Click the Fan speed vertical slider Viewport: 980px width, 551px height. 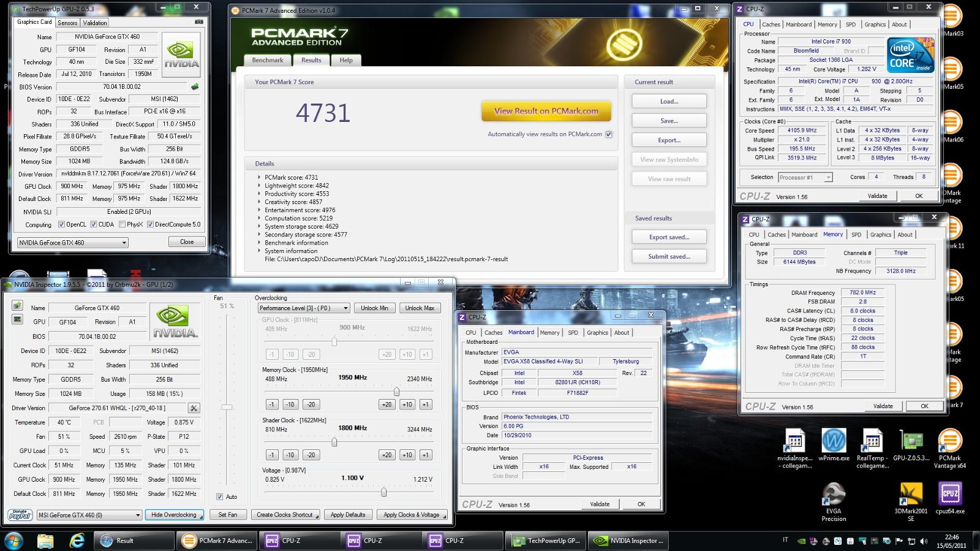point(227,407)
